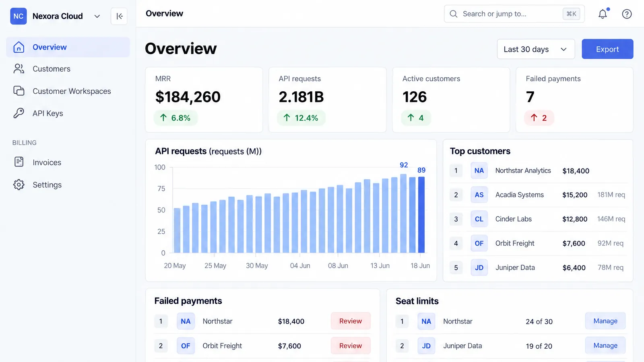Open Northstar Analytics in Top customers
The height and width of the screenshot is (362, 644).
click(538, 171)
